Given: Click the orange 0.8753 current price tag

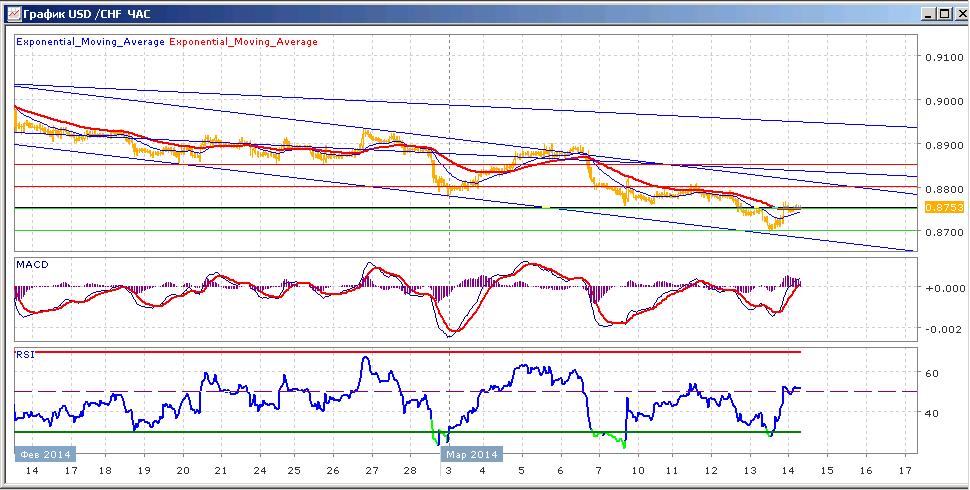Looking at the screenshot, I should (x=944, y=208).
